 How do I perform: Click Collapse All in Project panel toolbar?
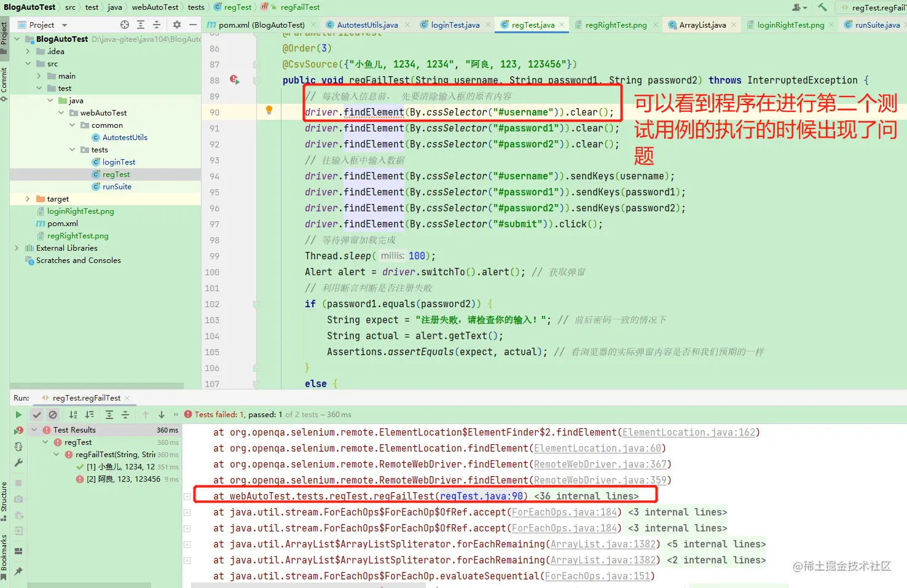click(x=157, y=25)
